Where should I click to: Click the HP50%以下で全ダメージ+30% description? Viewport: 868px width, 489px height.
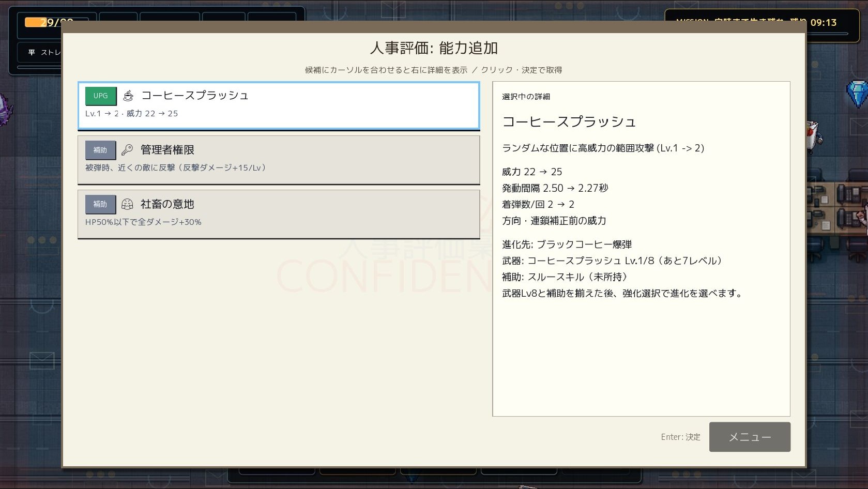pos(143,222)
